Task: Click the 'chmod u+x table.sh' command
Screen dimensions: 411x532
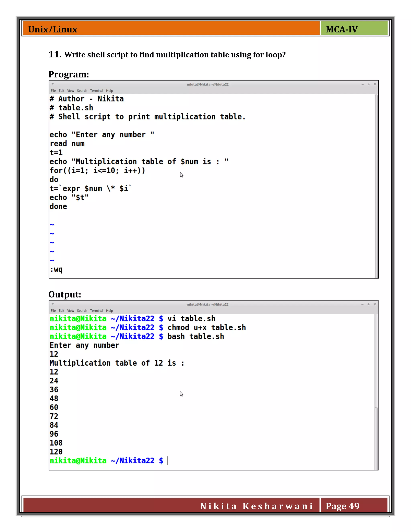Action: click(x=207, y=327)
